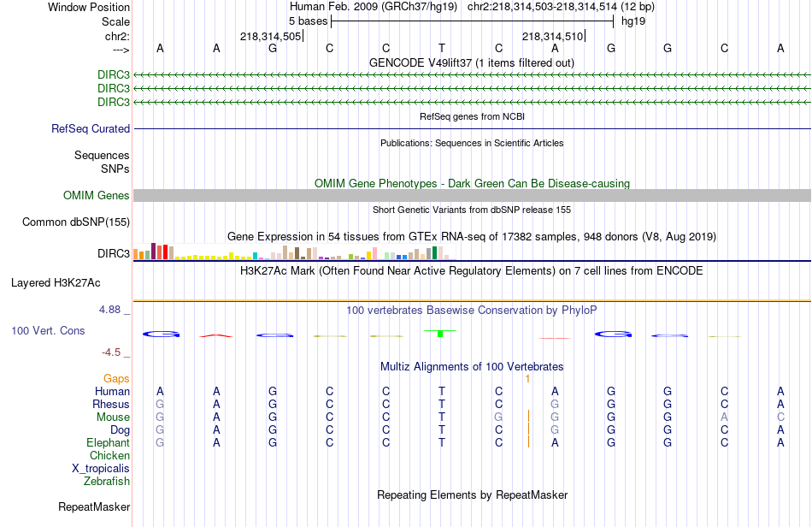The image size is (812, 527).
Task: Click the 4.88 PhyloP upper limit value
Action: click(x=109, y=310)
